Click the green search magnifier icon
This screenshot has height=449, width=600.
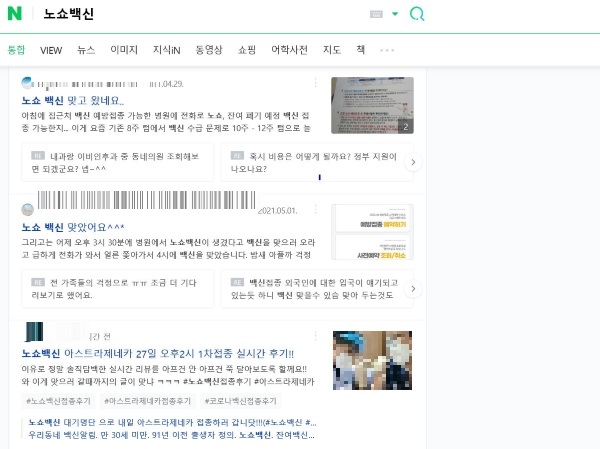(417, 14)
